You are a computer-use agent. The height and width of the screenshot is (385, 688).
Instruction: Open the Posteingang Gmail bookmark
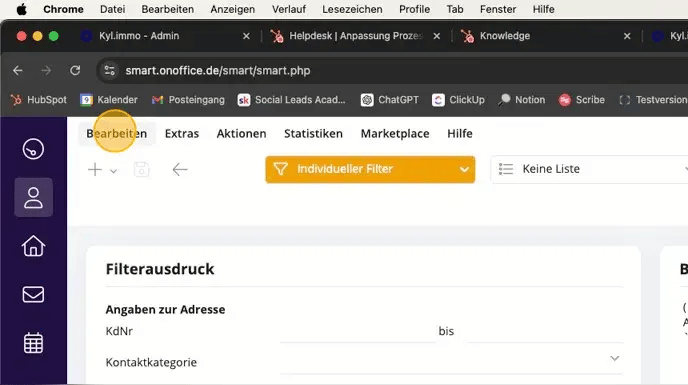coord(188,100)
